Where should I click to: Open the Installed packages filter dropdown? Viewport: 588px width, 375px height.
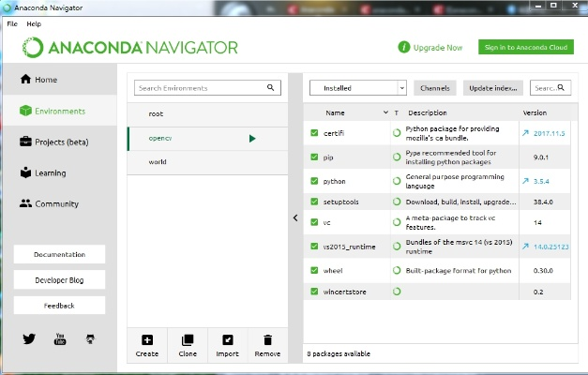pos(357,88)
